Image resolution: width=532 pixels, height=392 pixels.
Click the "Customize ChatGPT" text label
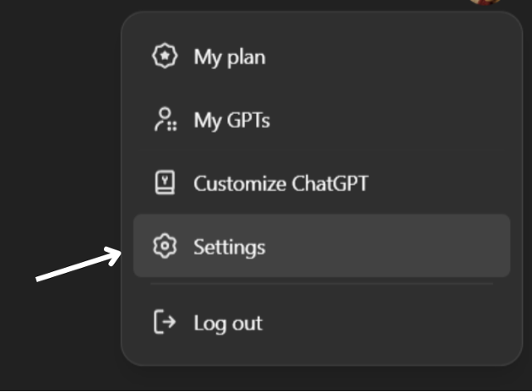pos(280,183)
